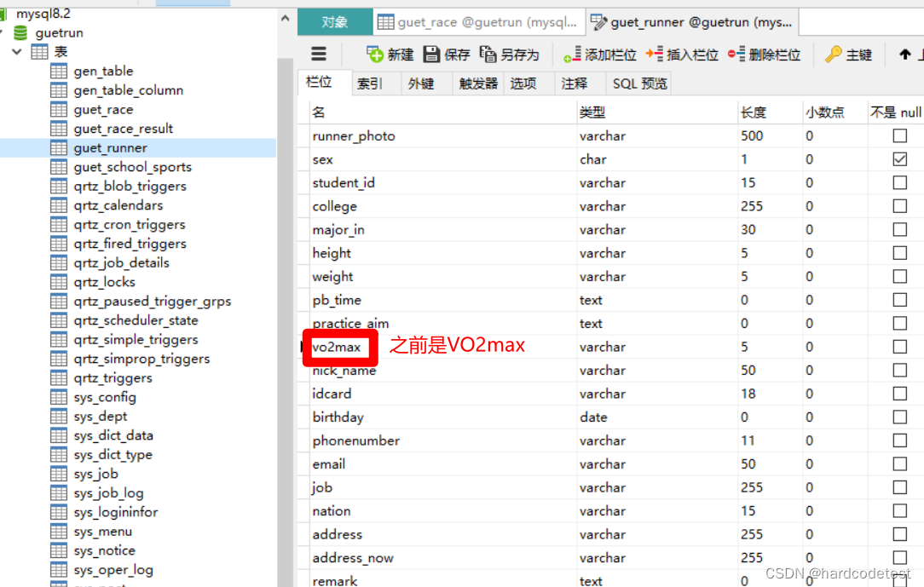Click the table icon beside gen_table
This screenshot has height=587, width=924.
point(59,71)
